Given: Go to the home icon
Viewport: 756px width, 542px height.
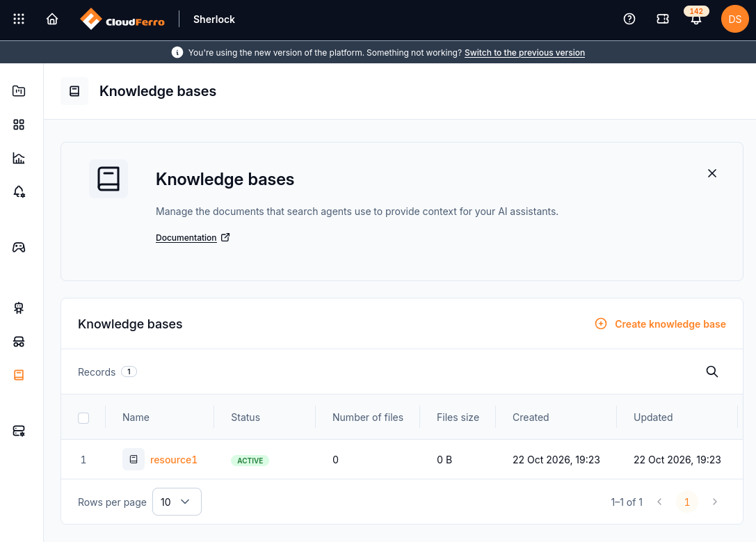Looking at the screenshot, I should coord(52,19).
